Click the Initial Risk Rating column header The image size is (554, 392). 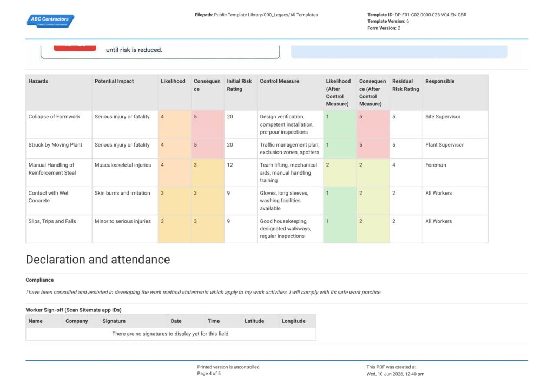[241, 92]
